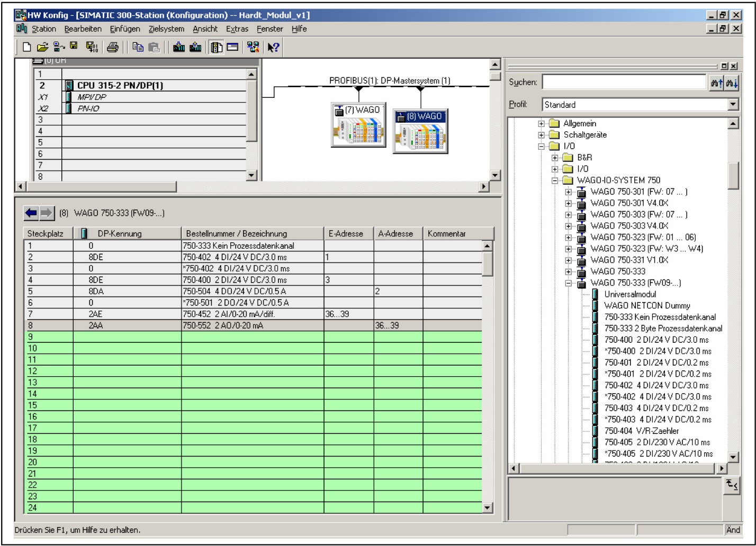Select the (8) WAGO slave icon
756x546 pixels.
pos(420,131)
